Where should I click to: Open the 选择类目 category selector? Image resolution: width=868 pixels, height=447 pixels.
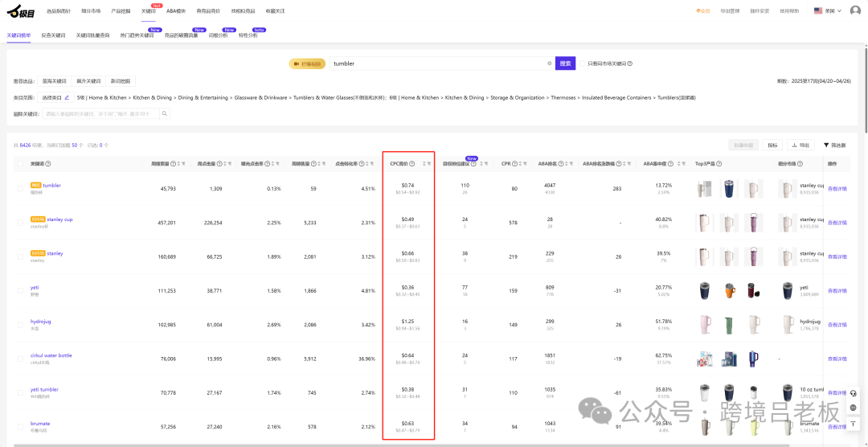pos(56,97)
